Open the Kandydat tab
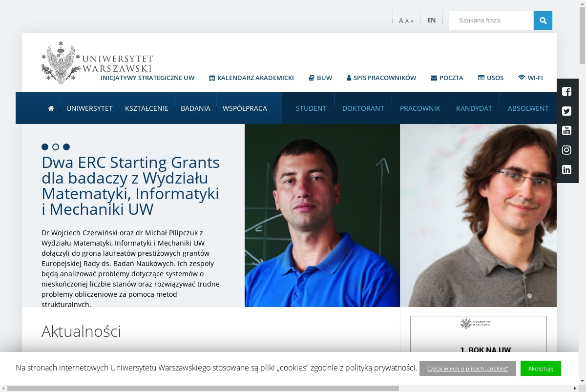This screenshot has height=392, width=586. (x=474, y=108)
